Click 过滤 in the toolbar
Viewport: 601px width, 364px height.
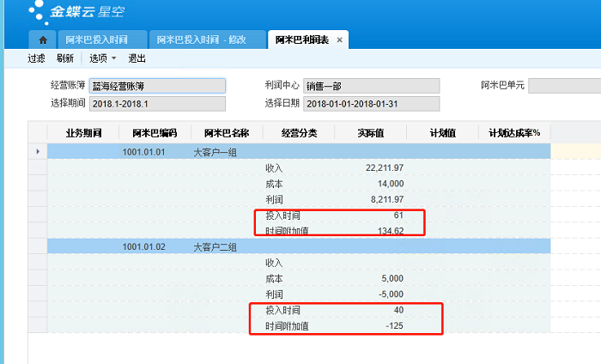coord(36,58)
